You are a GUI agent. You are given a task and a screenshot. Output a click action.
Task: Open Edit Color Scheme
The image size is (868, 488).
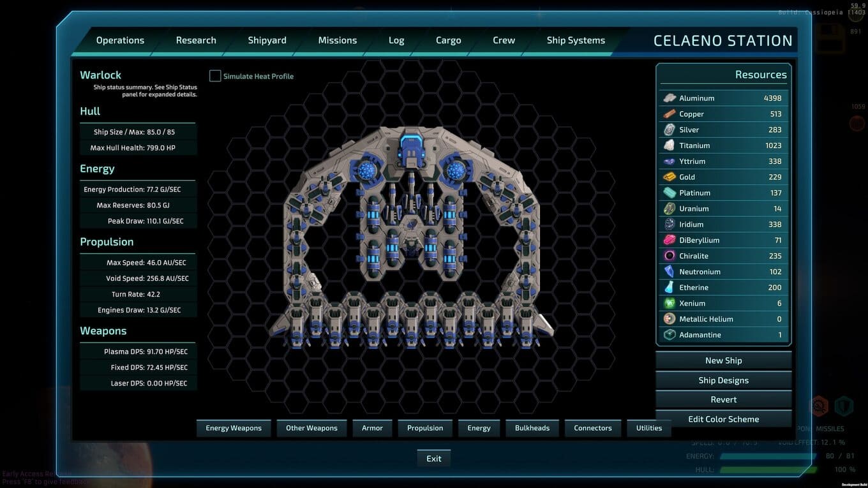pyautogui.click(x=724, y=419)
